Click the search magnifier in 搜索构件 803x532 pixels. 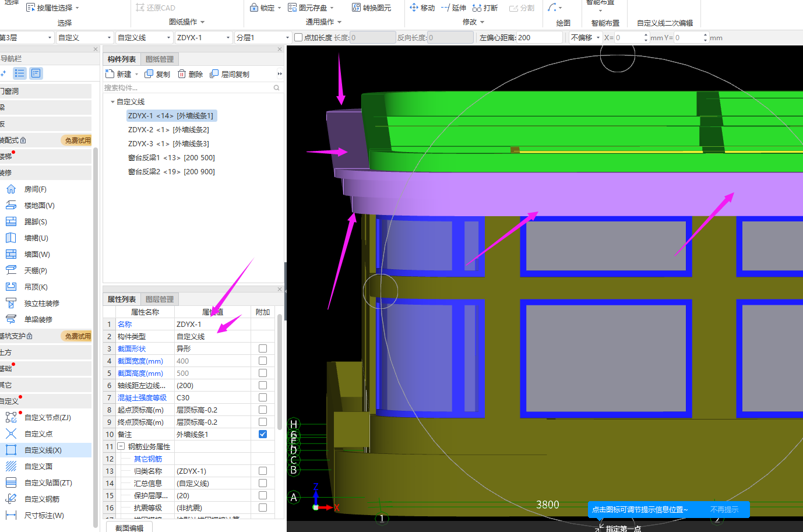point(276,88)
